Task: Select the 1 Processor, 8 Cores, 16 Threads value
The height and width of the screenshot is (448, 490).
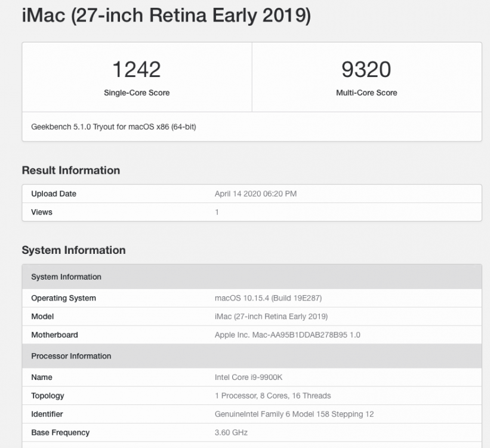Action: [x=273, y=395]
